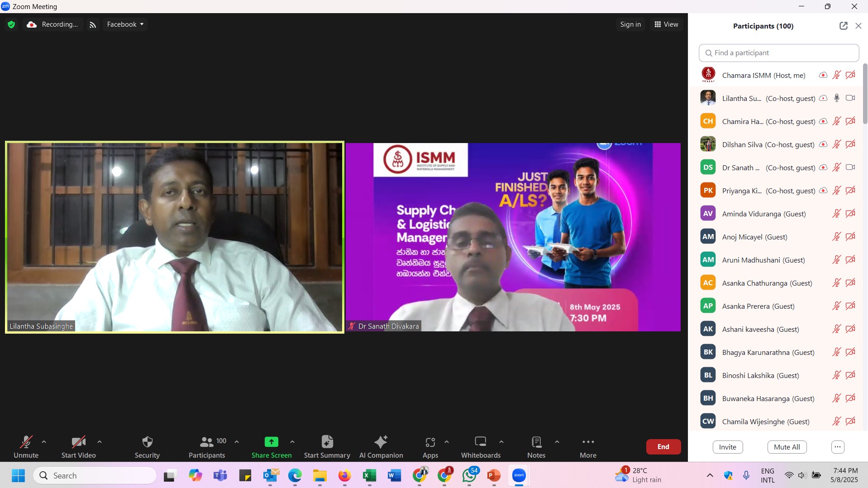Open Microsoft Teams from taskbar
Screen dimensions: 868x488
(x=220, y=476)
